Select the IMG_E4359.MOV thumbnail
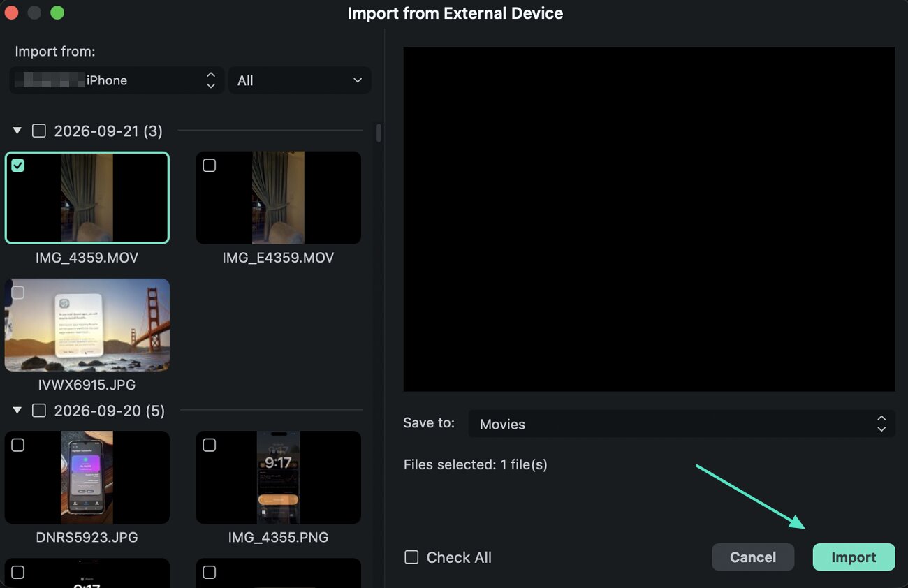Image resolution: width=908 pixels, height=588 pixels. tap(279, 198)
